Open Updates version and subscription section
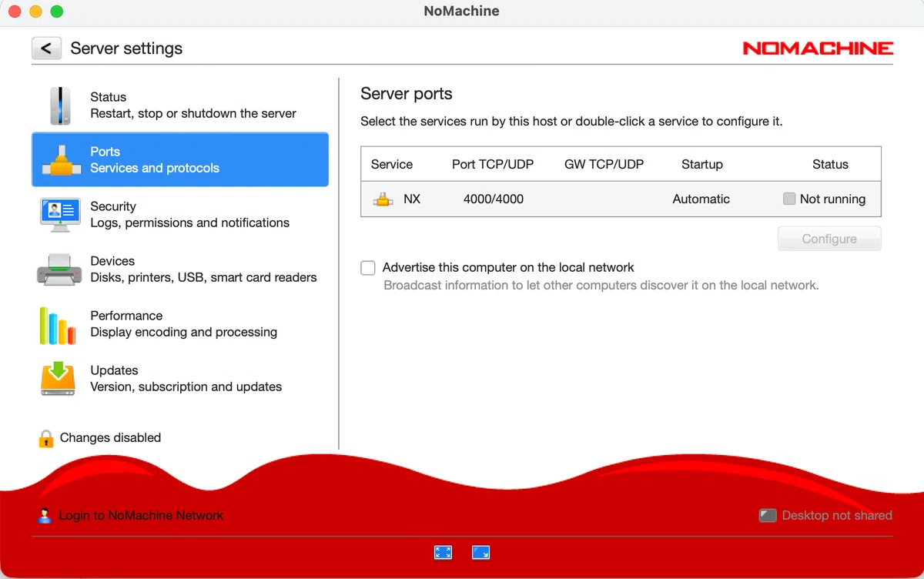The width and height of the screenshot is (924, 579). coord(180,379)
